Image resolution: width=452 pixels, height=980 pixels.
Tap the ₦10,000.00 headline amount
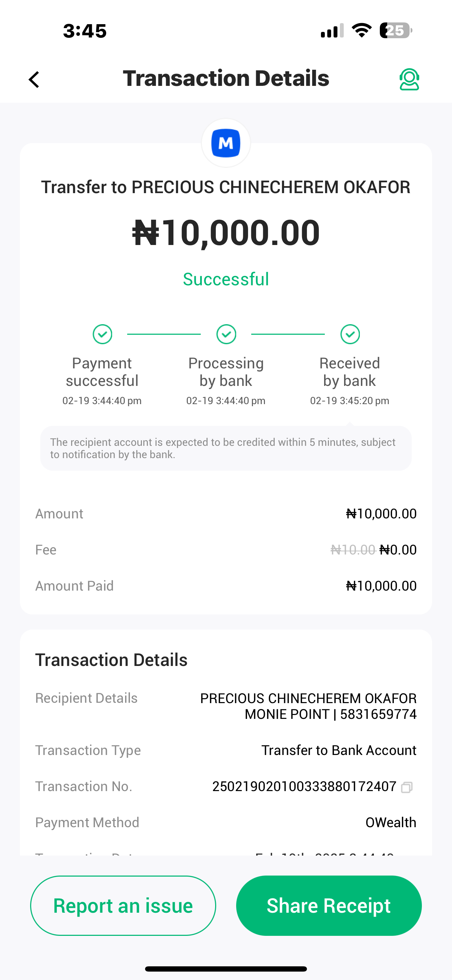pos(226,232)
